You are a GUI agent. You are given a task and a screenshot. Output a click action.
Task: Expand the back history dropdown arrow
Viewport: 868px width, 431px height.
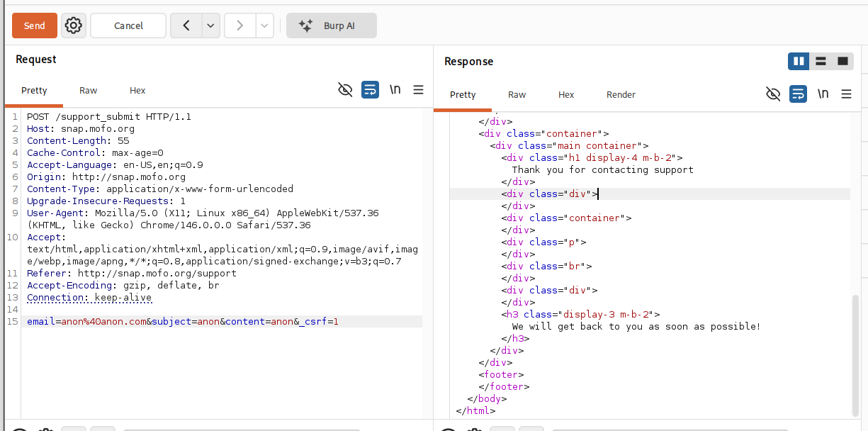[x=210, y=26]
